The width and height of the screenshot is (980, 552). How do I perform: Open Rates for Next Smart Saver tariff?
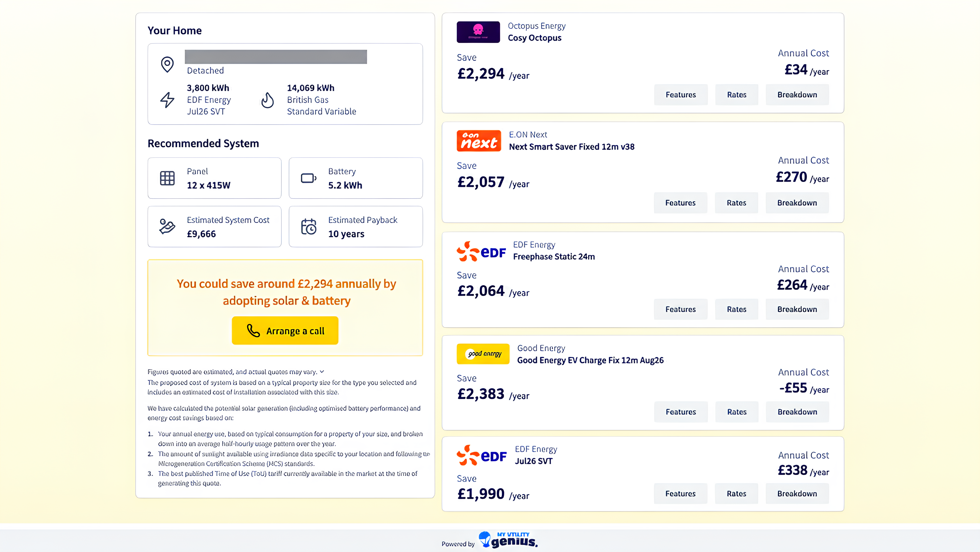point(736,203)
